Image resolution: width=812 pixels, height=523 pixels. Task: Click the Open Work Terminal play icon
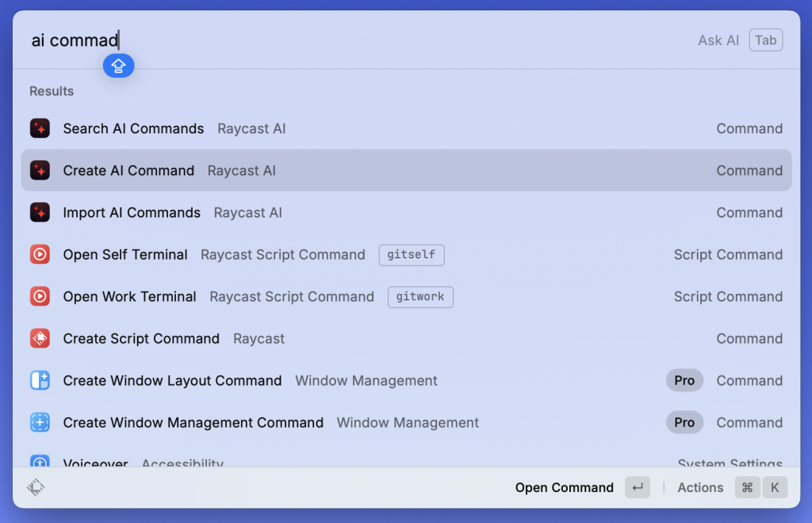point(40,296)
